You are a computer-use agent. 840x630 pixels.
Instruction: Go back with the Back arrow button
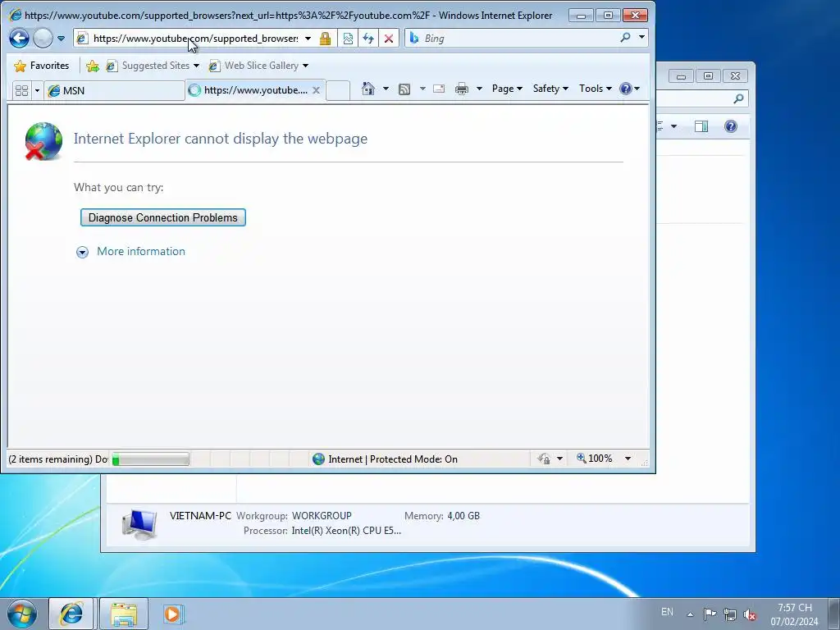(20, 38)
